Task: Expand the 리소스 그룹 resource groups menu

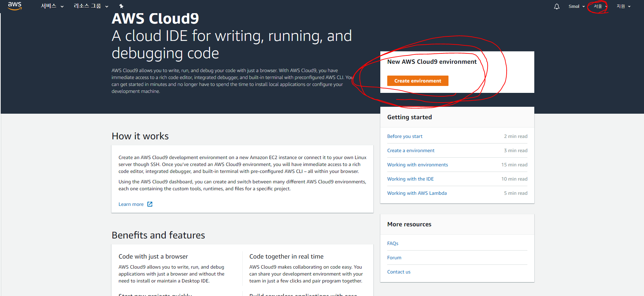Action: pos(91,6)
